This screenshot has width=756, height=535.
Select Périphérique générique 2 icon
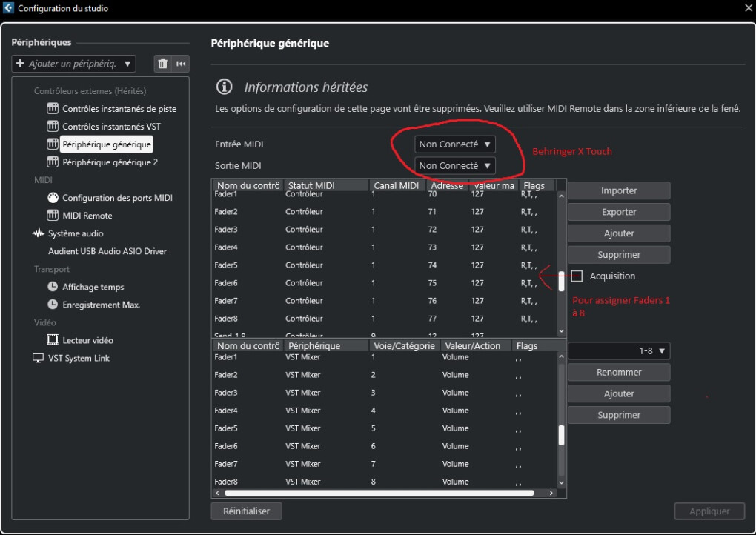53,162
